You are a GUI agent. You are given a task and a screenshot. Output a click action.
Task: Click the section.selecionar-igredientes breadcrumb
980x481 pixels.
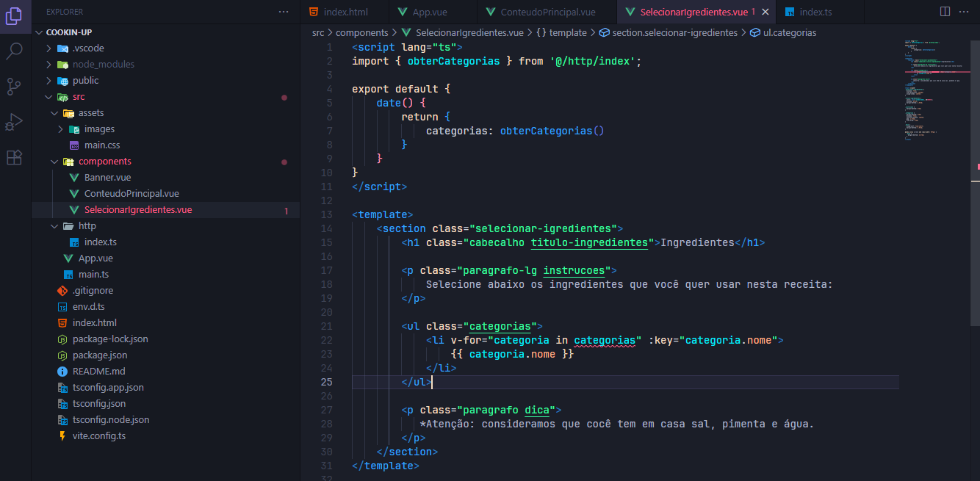pos(669,32)
